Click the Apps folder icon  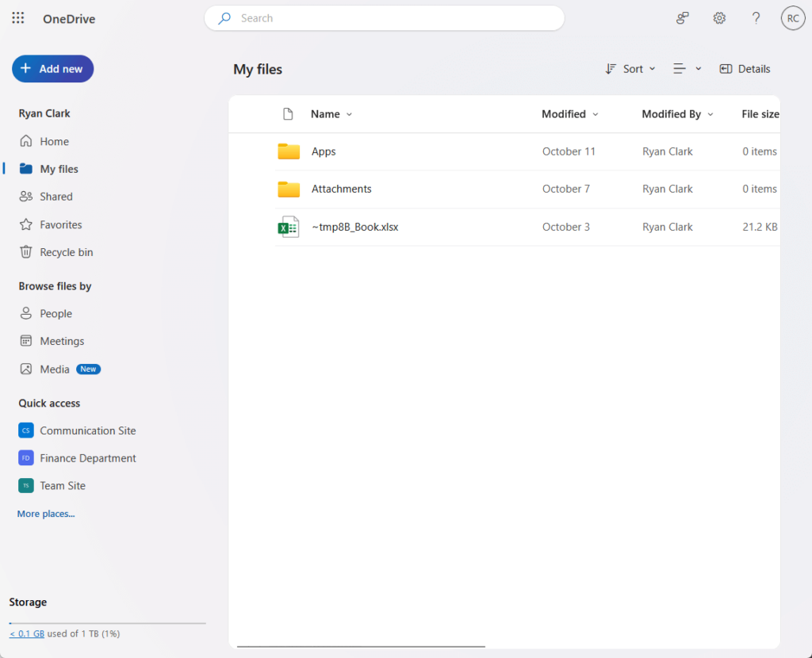pyautogui.click(x=289, y=151)
